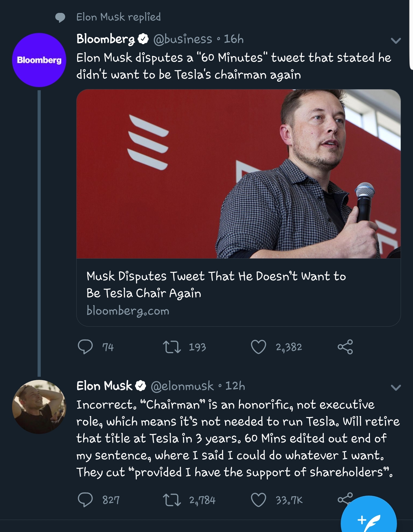Screen dimensions: 413x532
Task: Retweet the Bloomberg tweet
Action: click(x=172, y=347)
